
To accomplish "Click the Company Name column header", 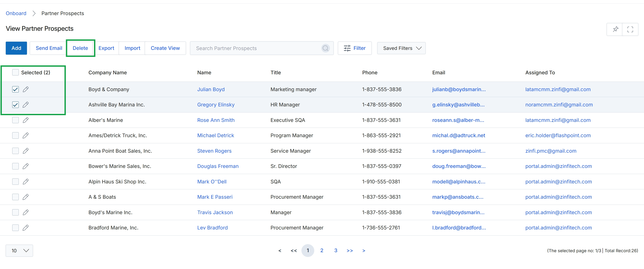I will click(107, 72).
